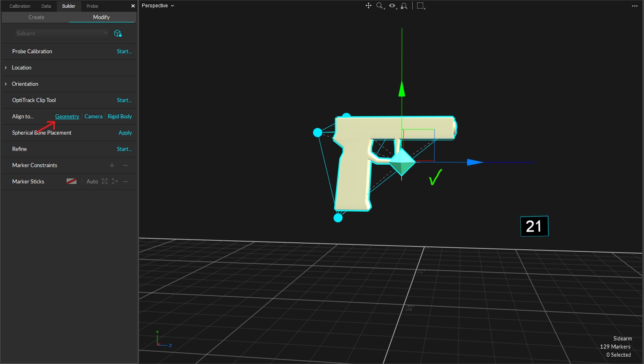This screenshot has height=364, width=644.
Task: Apply Spherical Bone Placement
Action: pos(125,133)
